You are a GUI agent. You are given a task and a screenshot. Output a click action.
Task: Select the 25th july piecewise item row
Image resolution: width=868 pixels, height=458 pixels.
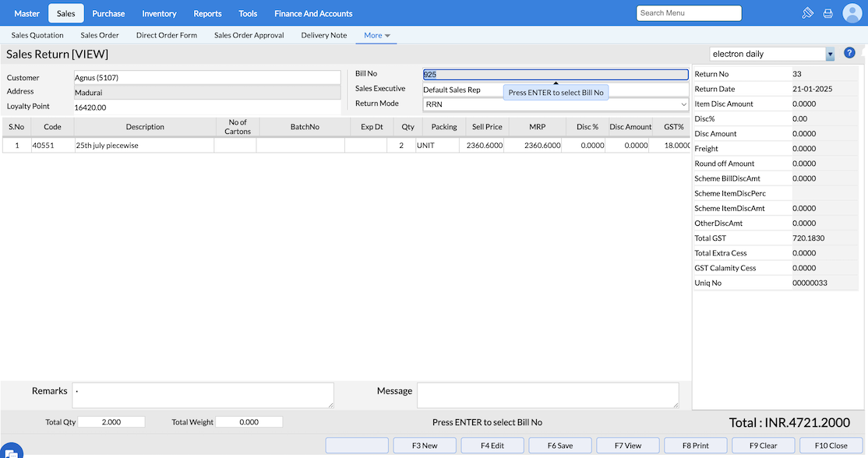coord(144,146)
